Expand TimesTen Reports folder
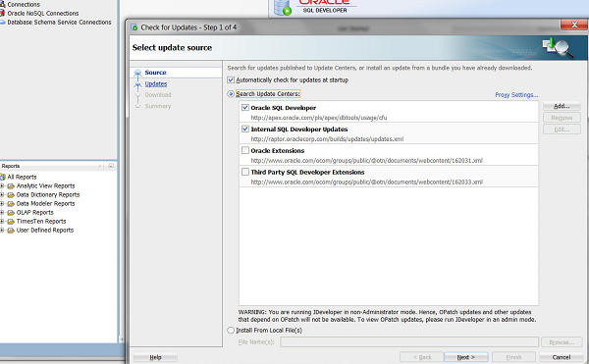Image resolution: width=589 pixels, height=364 pixels. click(2, 222)
